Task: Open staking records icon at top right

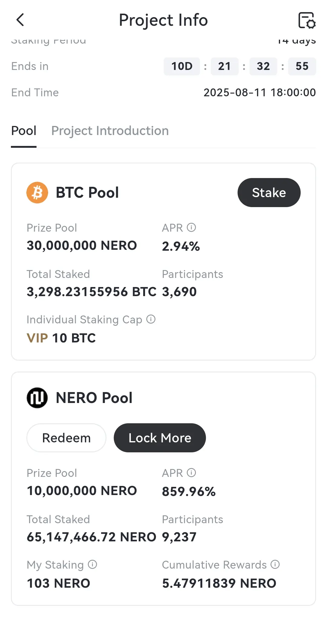Action: click(307, 20)
